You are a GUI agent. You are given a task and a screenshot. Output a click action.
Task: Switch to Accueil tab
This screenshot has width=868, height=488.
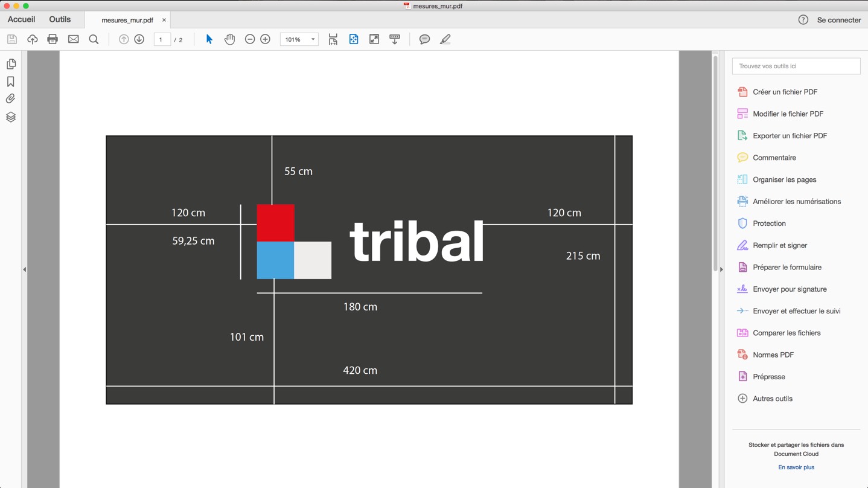pyautogui.click(x=21, y=19)
